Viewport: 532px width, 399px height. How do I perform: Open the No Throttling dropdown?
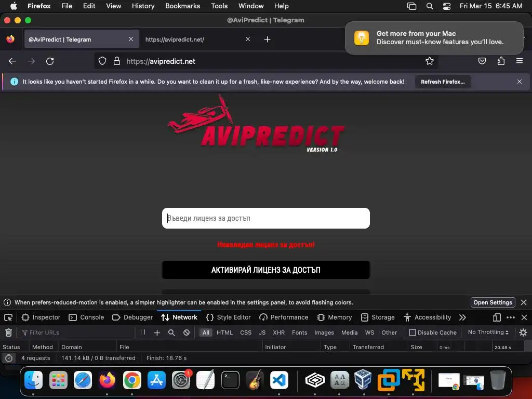click(x=488, y=332)
